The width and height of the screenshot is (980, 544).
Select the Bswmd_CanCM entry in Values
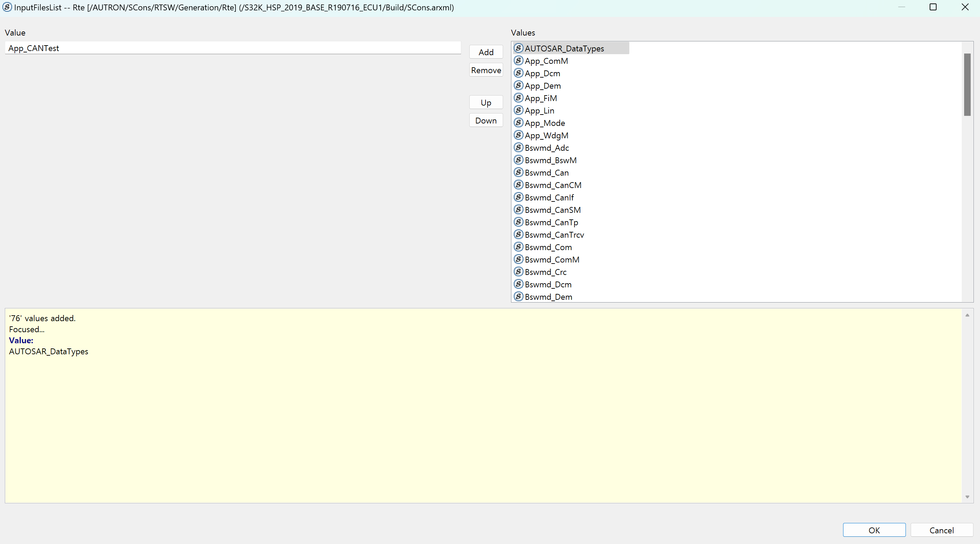point(553,185)
